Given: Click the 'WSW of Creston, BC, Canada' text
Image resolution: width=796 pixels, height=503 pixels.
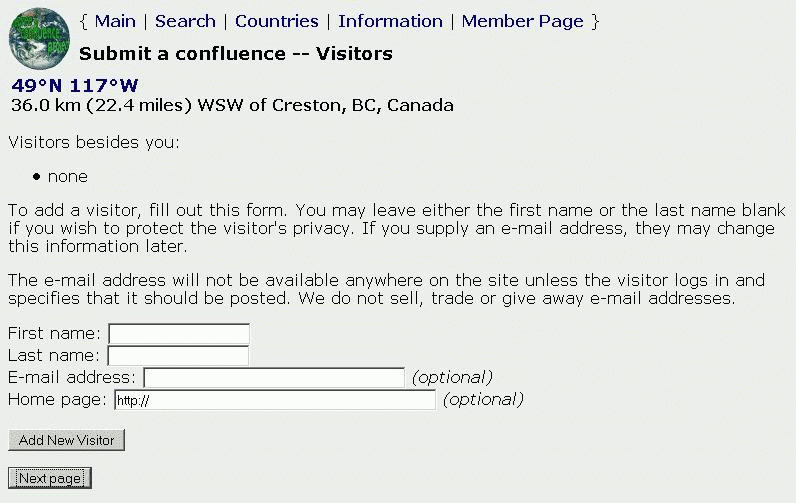Looking at the screenshot, I should pyautogui.click(x=325, y=105).
